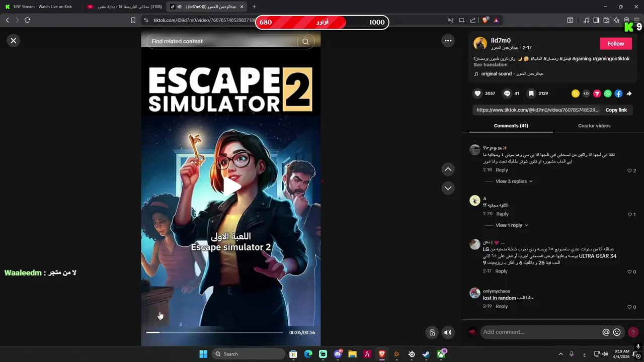Play the paused Escape Simulator video
The height and width of the screenshot is (362, 644).
pos(231,186)
